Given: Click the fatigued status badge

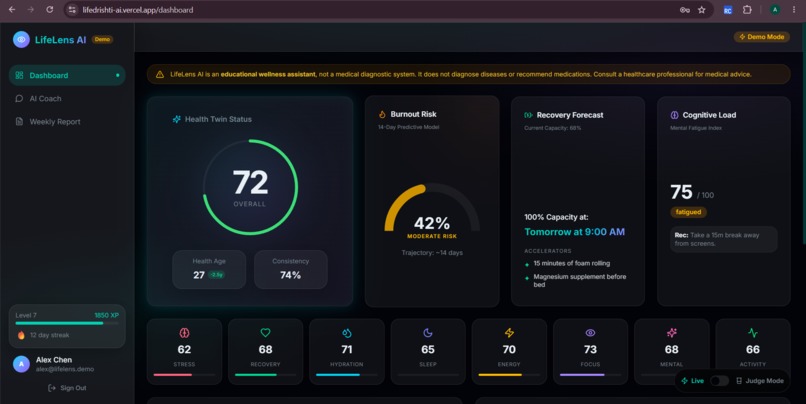Looking at the screenshot, I should click(x=688, y=212).
